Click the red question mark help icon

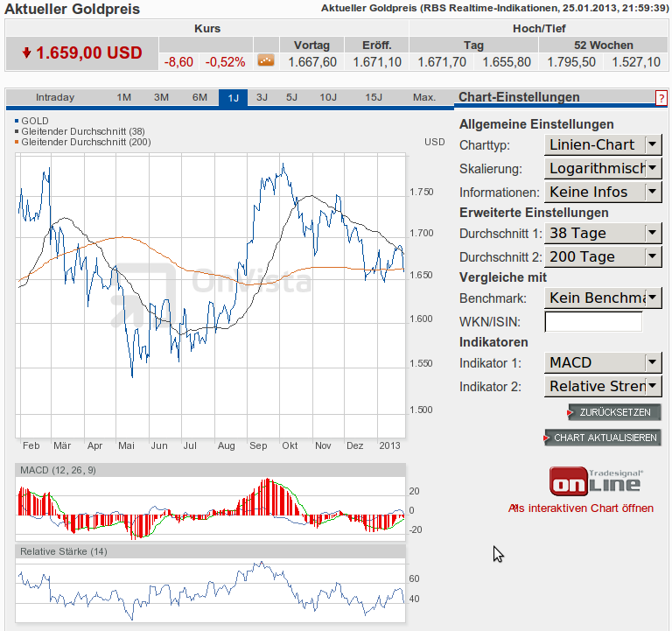[x=661, y=98]
